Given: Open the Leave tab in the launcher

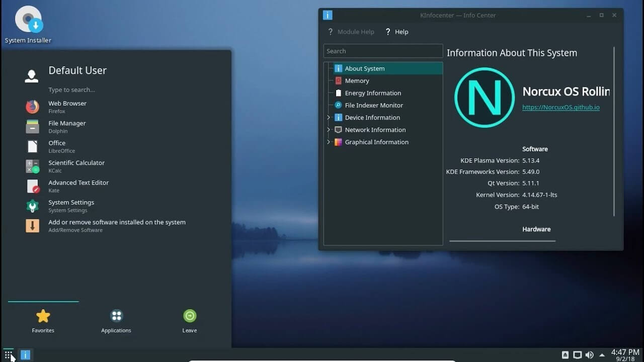Looking at the screenshot, I should tap(190, 321).
